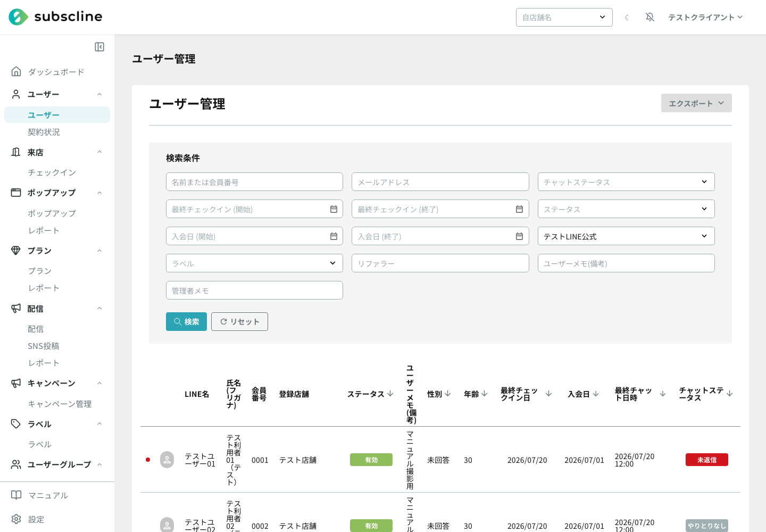Collapse the プラン sidebar section chevron
The width and height of the screenshot is (766, 532).
[99, 251]
